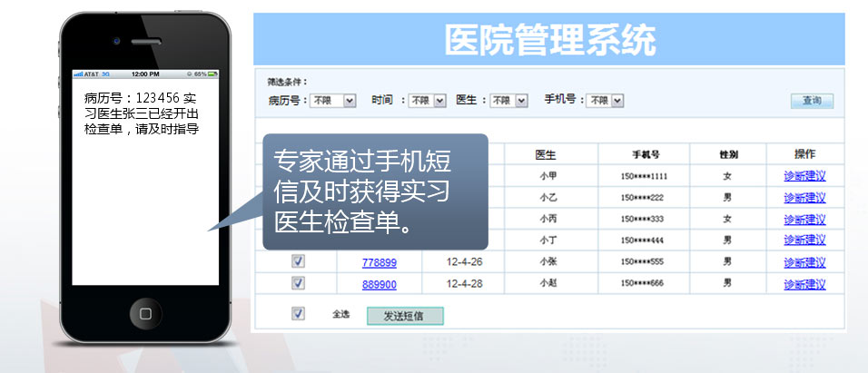This screenshot has height=373, width=868.
Task: Toggle checkbox for record 889900
Action: point(299,282)
